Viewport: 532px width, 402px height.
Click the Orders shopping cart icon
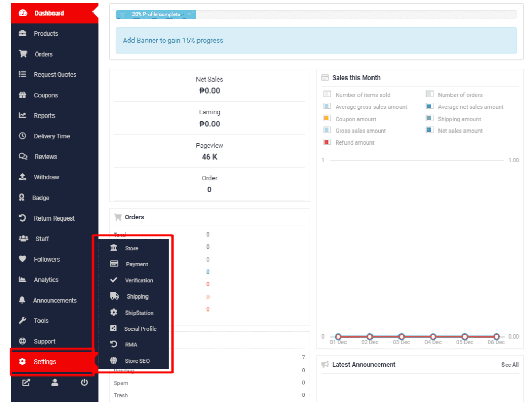click(x=23, y=54)
